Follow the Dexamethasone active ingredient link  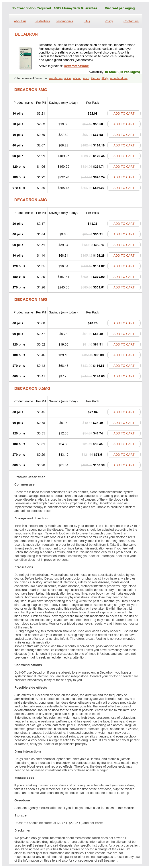click(76, 66)
